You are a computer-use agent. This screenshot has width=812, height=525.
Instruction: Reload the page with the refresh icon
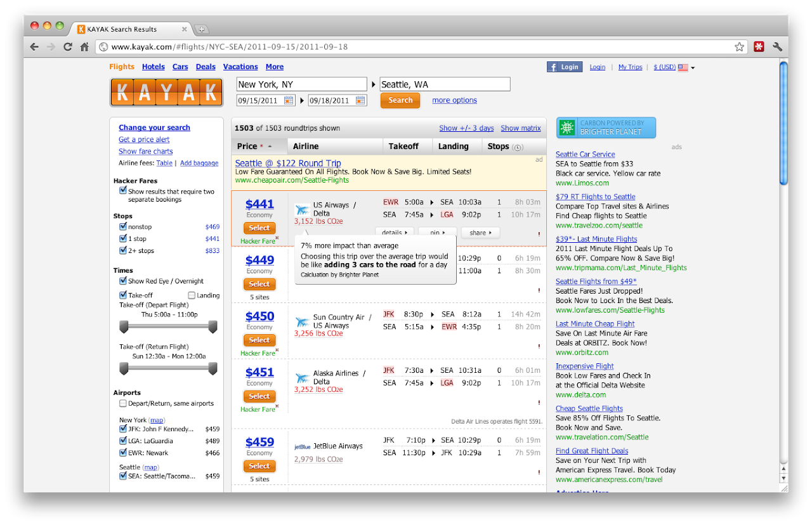tap(68, 47)
